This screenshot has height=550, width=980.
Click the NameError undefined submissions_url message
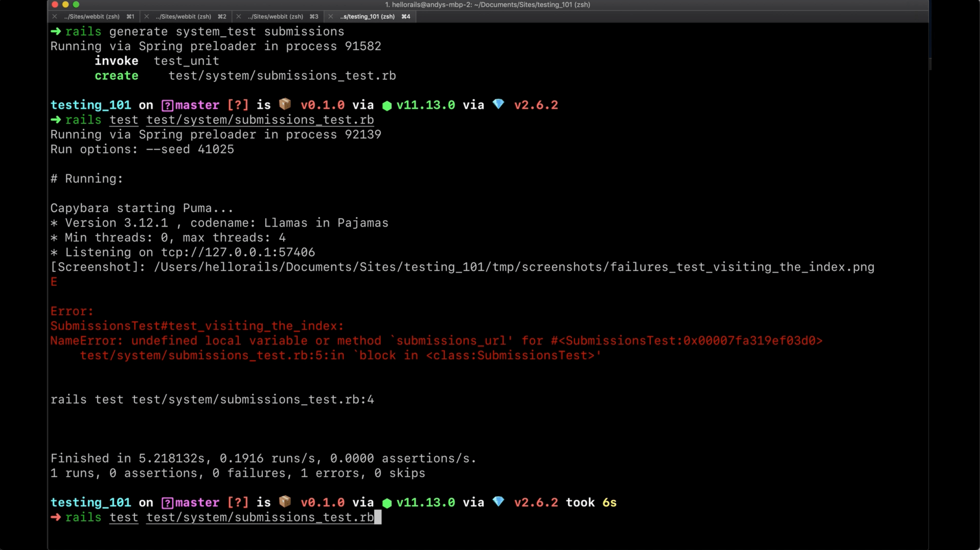[x=436, y=340]
